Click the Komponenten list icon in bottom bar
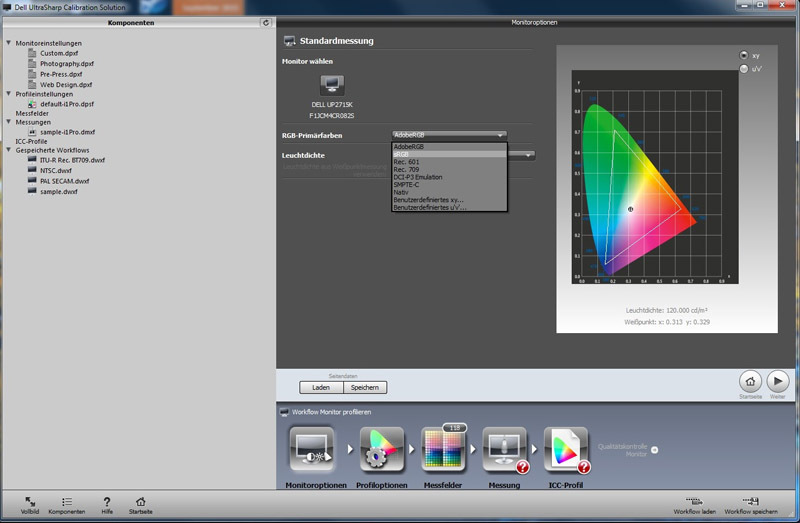800x523 pixels. click(x=67, y=502)
